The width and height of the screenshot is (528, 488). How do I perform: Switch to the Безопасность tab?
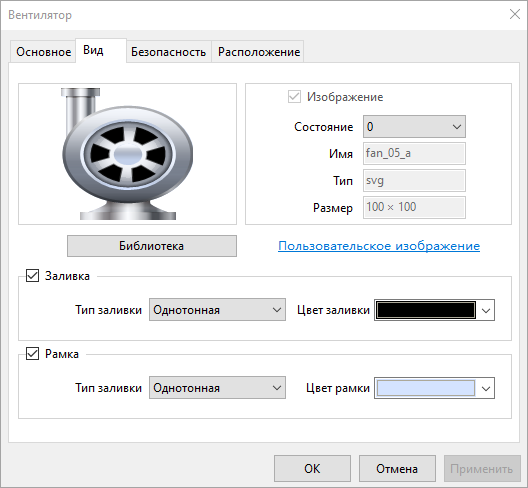168,52
